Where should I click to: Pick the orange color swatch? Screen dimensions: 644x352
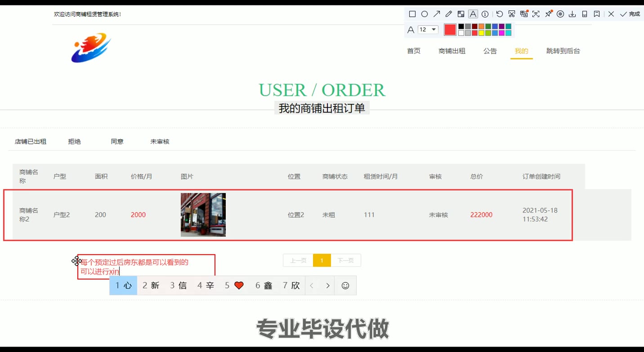pyautogui.click(x=481, y=27)
